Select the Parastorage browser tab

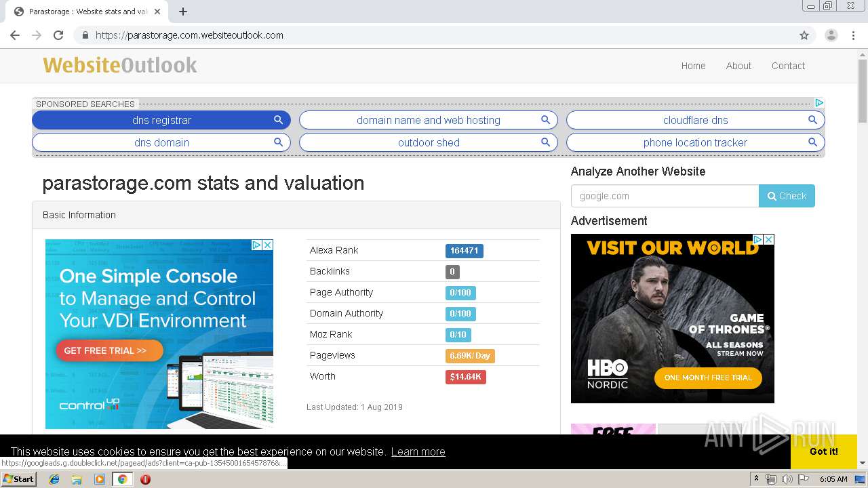[x=87, y=12]
